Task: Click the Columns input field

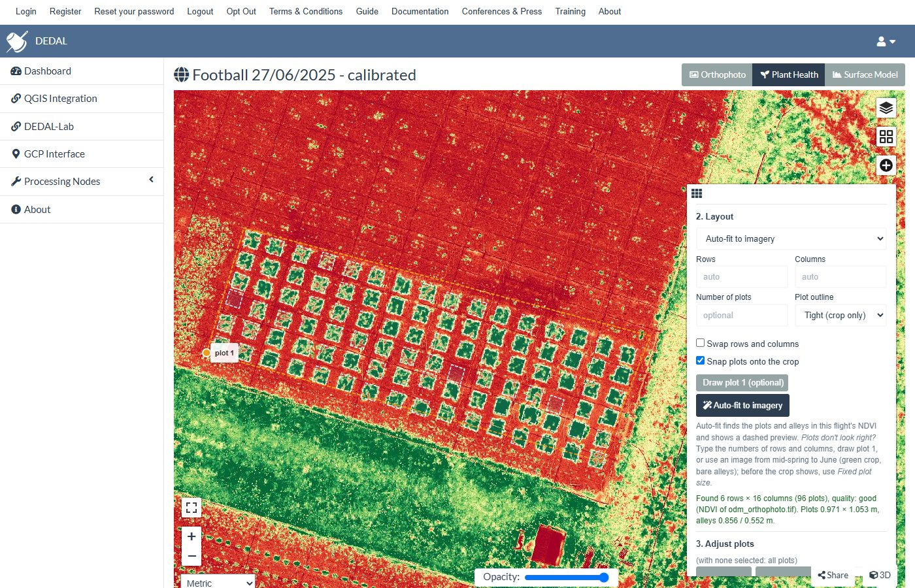Action: (840, 277)
